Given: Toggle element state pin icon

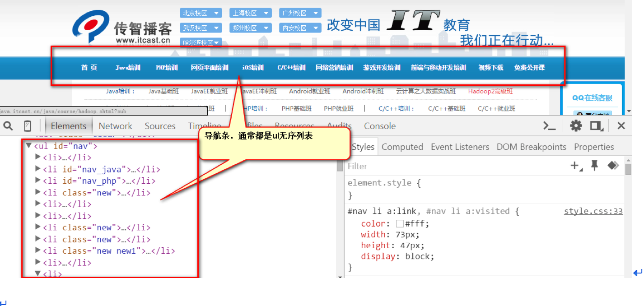Looking at the screenshot, I should pos(595,166).
